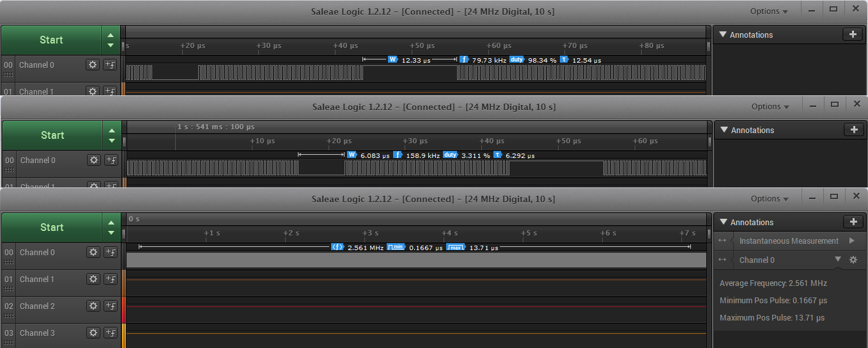Maximize the middle Saleae Logic window
868x348 pixels.
[x=834, y=104]
